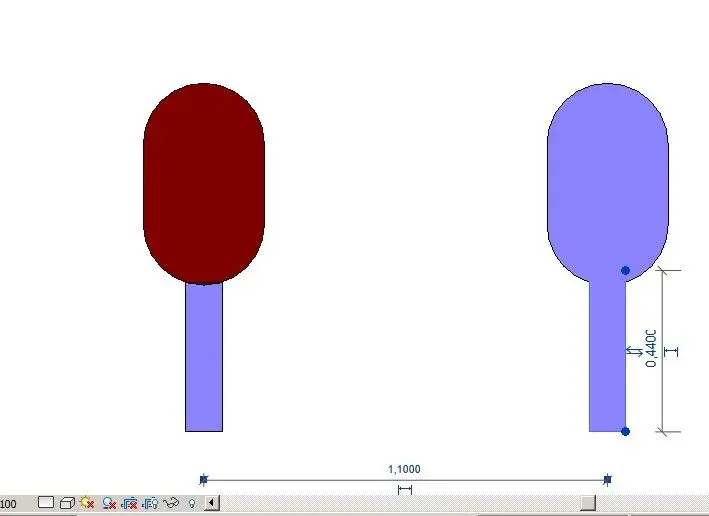
Task: Click the right endpoint of 1,1000 dimension
Action: coord(608,479)
